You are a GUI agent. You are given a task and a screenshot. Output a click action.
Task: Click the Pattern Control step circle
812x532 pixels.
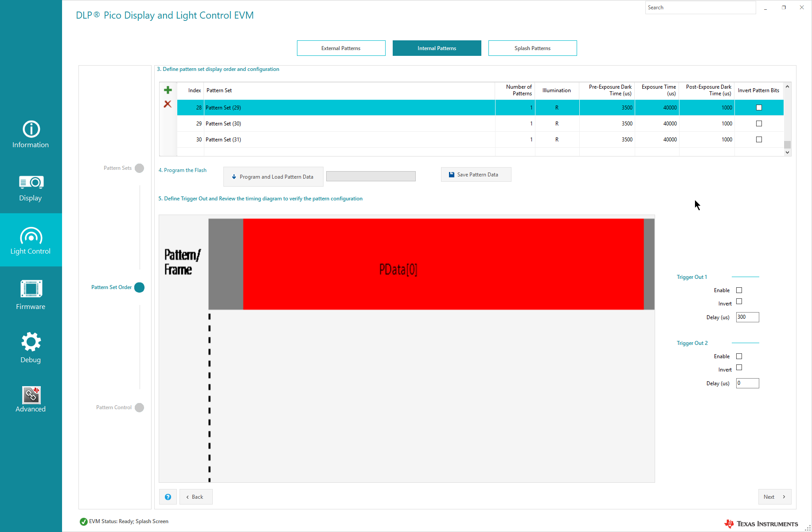139,407
